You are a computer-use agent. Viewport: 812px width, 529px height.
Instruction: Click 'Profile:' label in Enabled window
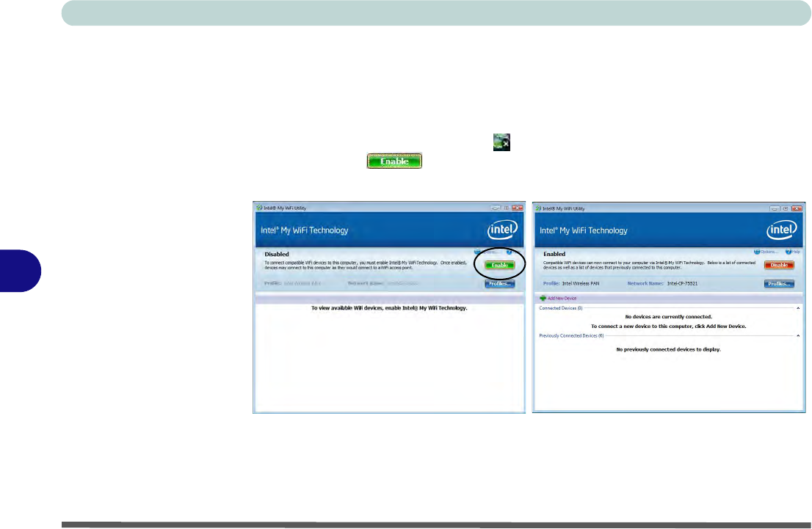click(x=551, y=284)
